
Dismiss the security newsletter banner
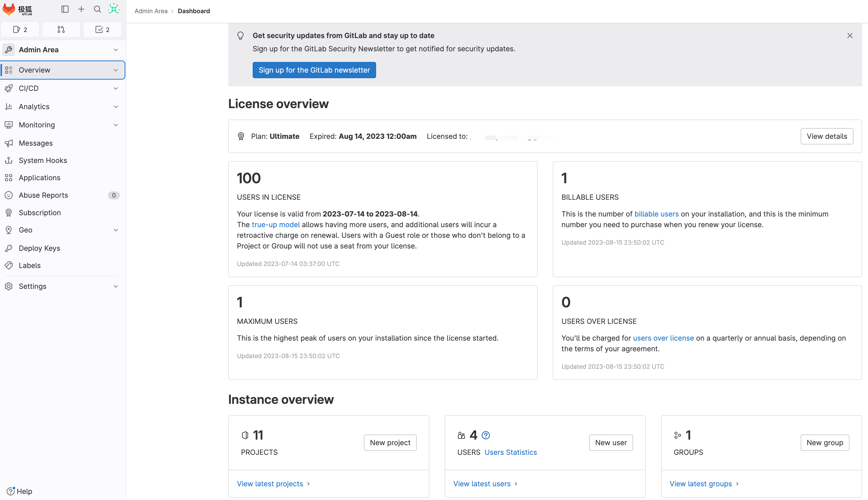pos(850,36)
